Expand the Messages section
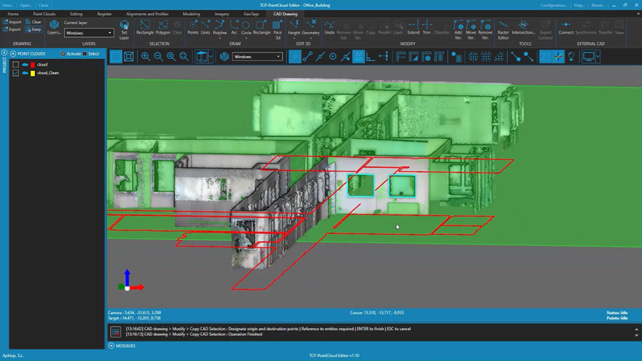 click(x=111, y=346)
